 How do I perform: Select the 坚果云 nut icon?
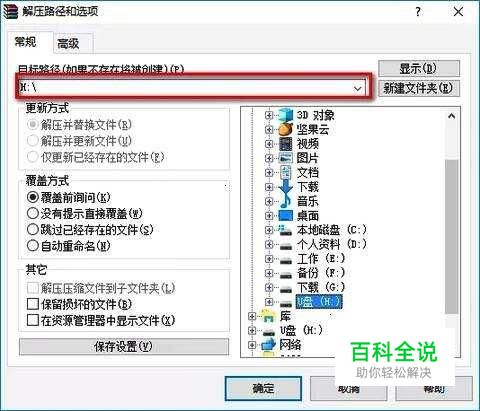pyautogui.click(x=286, y=129)
